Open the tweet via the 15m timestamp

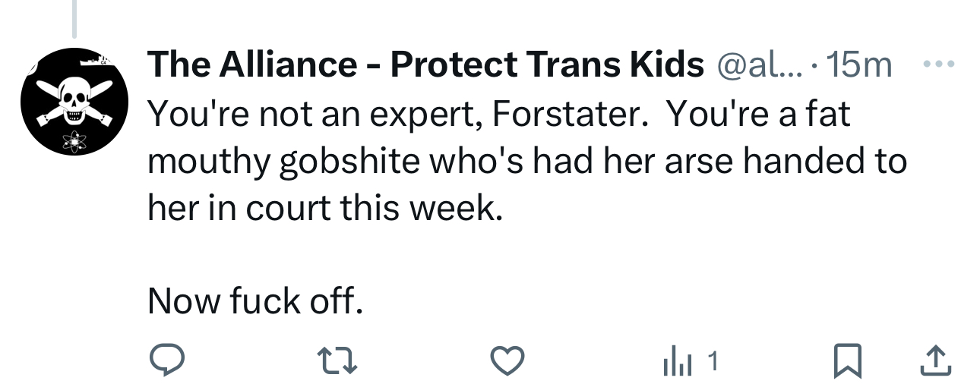[858, 66]
